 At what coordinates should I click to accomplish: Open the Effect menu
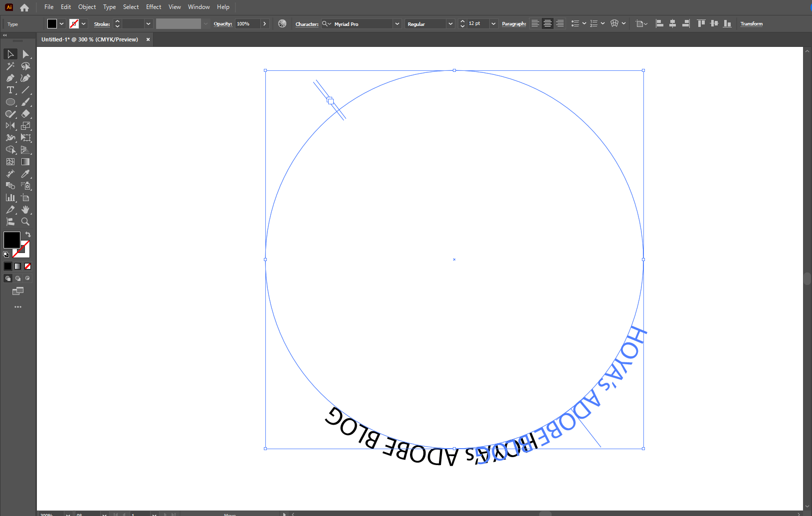pyautogui.click(x=154, y=7)
